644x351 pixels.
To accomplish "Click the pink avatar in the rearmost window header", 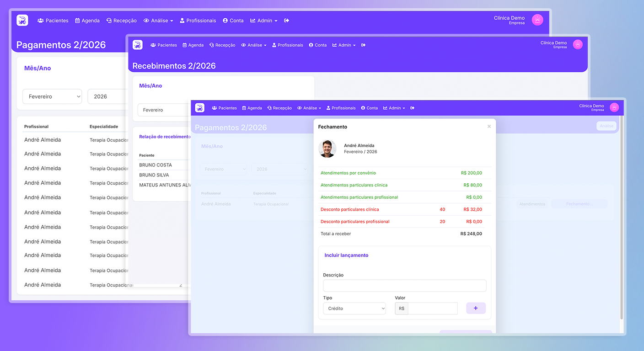I will pyautogui.click(x=537, y=20).
